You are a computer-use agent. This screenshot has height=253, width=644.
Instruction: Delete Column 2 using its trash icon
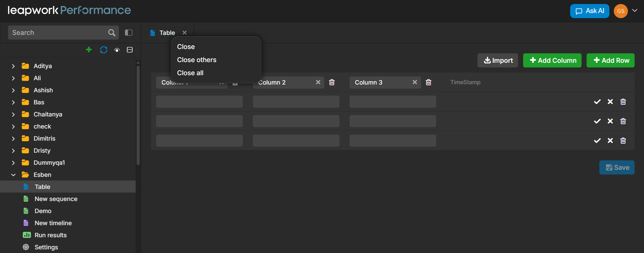click(332, 82)
